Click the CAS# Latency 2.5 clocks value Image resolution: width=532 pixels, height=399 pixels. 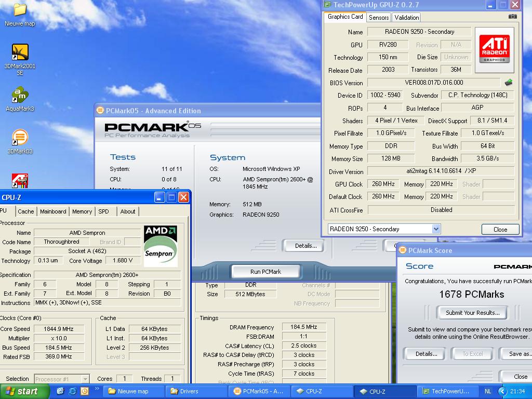303,345
